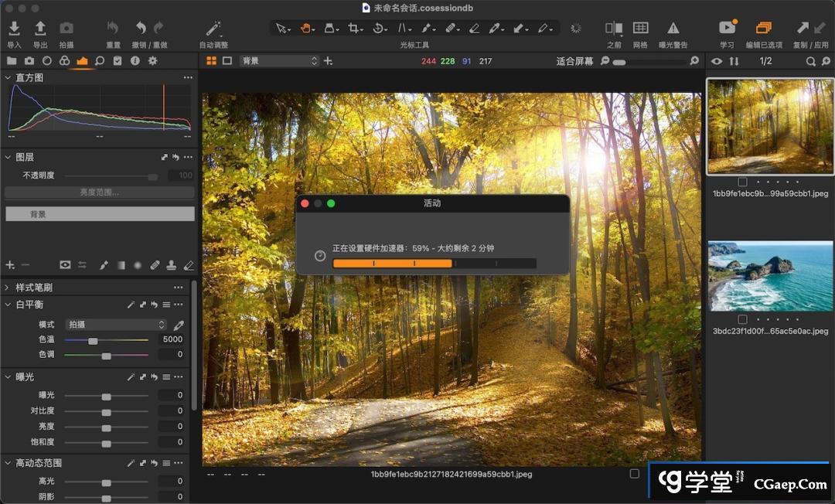Image resolution: width=835 pixels, height=504 pixels.
Task: Tick the checkbox under the forest thumbnail
Action: coord(742,182)
